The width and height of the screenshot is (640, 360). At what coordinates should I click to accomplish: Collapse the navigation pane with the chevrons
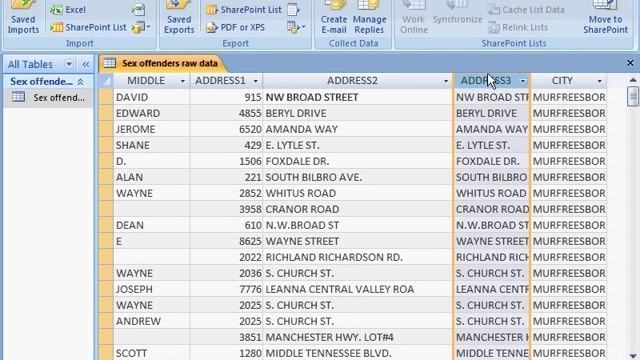tap(85, 64)
